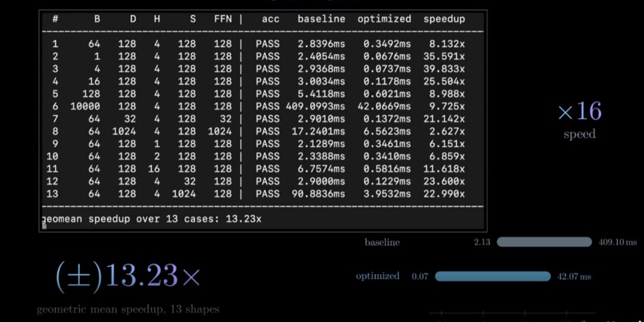
Task: Click the 0.07 optimized minimum value
Action: click(x=419, y=276)
